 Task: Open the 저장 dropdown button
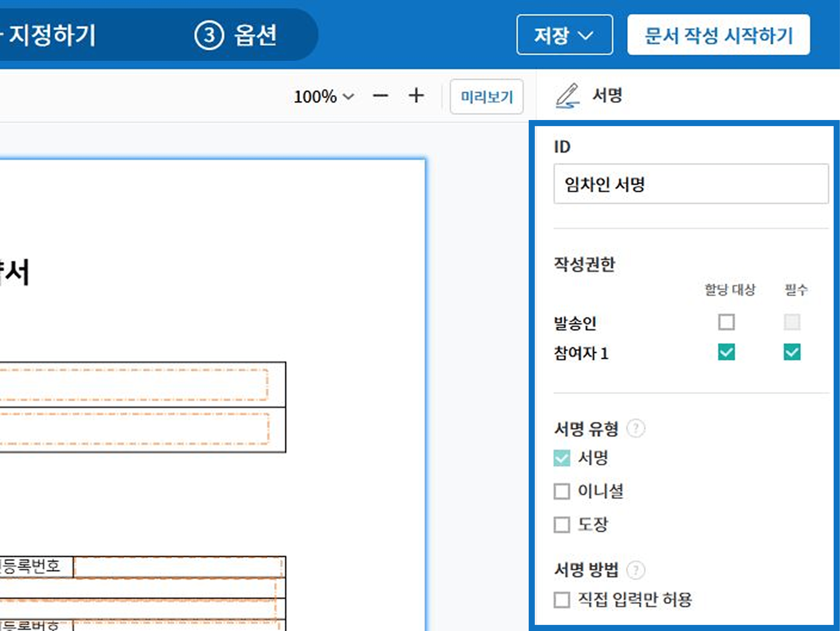(564, 35)
